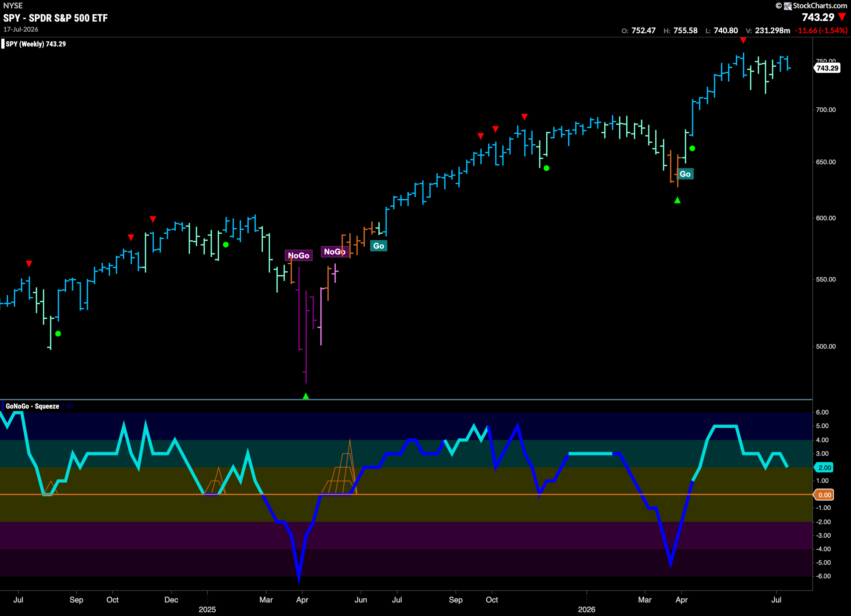Click the open value 752.47

pos(644,30)
